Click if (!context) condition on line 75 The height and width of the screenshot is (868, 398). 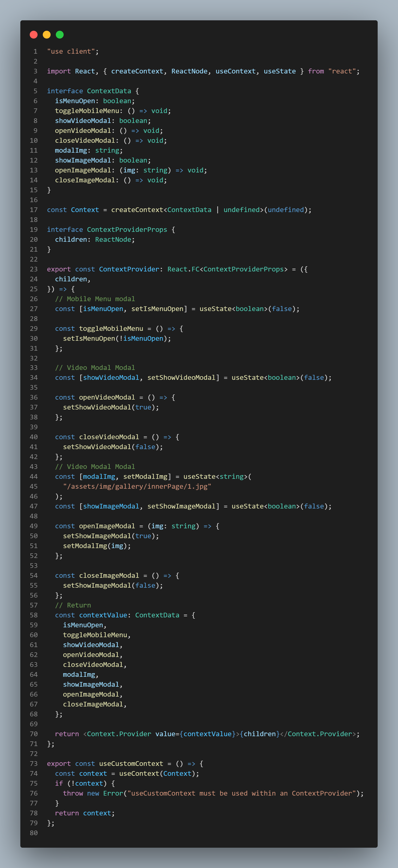(x=81, y=783)
